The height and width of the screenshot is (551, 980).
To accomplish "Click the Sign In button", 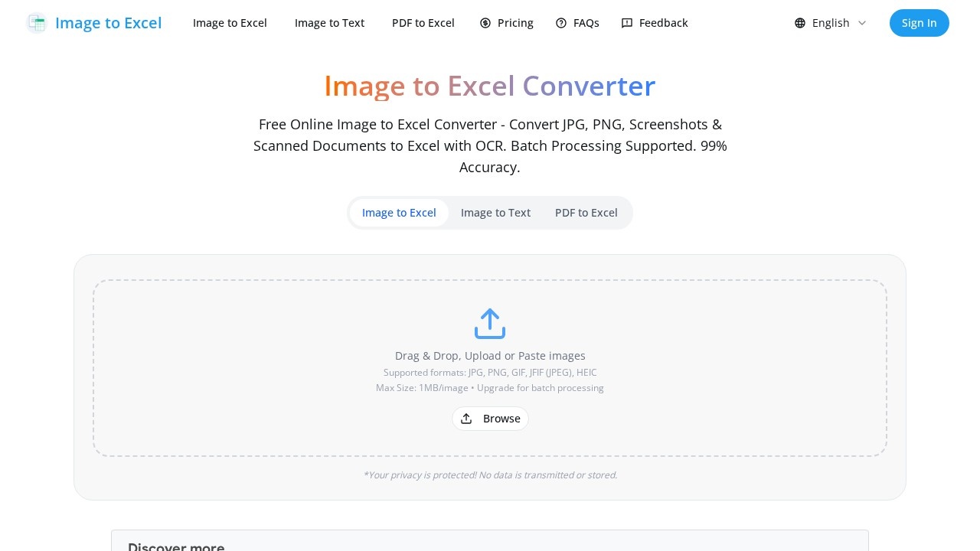I will (919, 23).
